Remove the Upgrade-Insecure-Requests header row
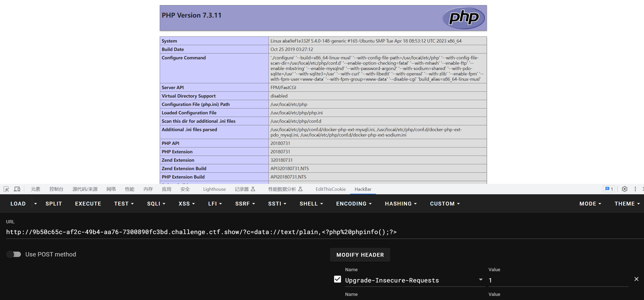The width and height of the screenshot is (644, 300). pos(636,279)
